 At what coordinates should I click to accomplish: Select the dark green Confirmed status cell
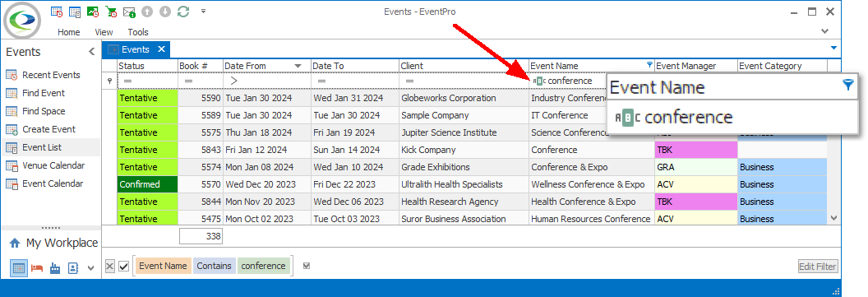point(147,184)
